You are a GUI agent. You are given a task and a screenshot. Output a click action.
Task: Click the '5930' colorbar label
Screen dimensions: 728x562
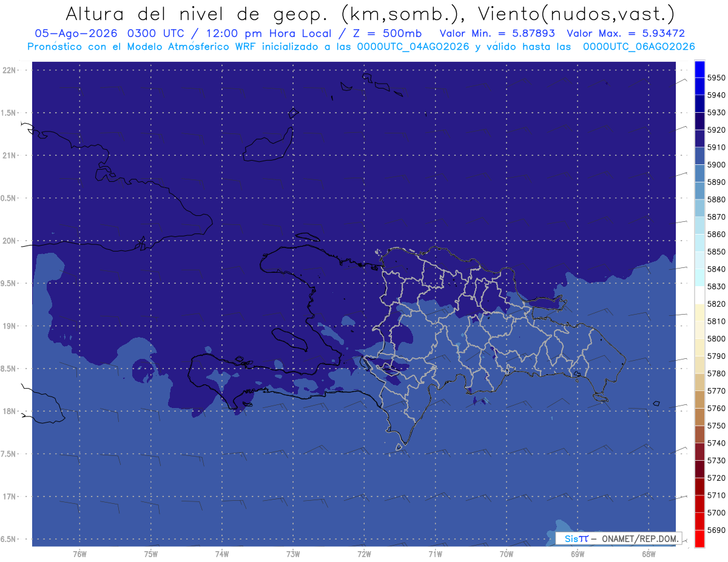716,113
